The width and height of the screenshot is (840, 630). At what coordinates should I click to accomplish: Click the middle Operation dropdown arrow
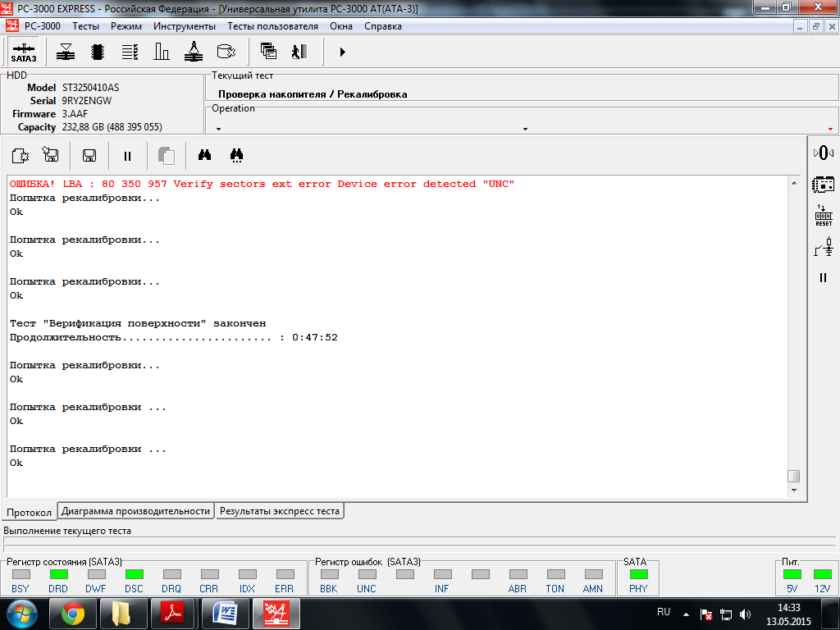525,129
